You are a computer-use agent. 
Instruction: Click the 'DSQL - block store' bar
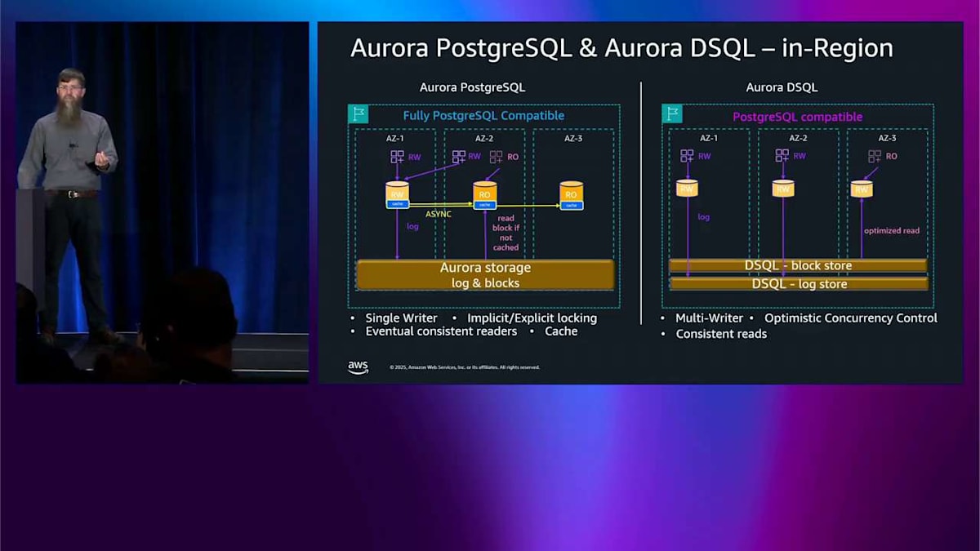[x=798, y=265]
